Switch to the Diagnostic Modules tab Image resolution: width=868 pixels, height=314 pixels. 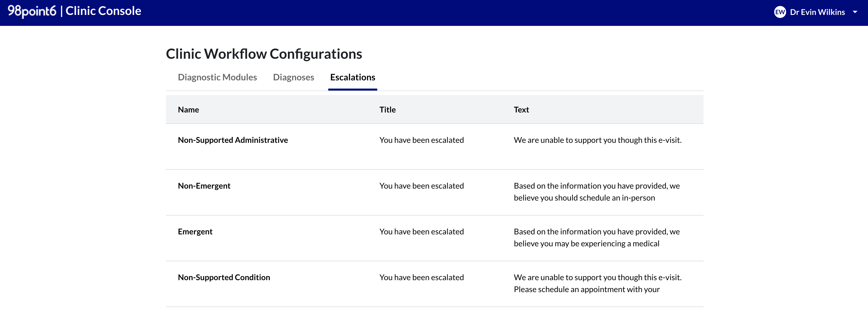coord(217,77)
